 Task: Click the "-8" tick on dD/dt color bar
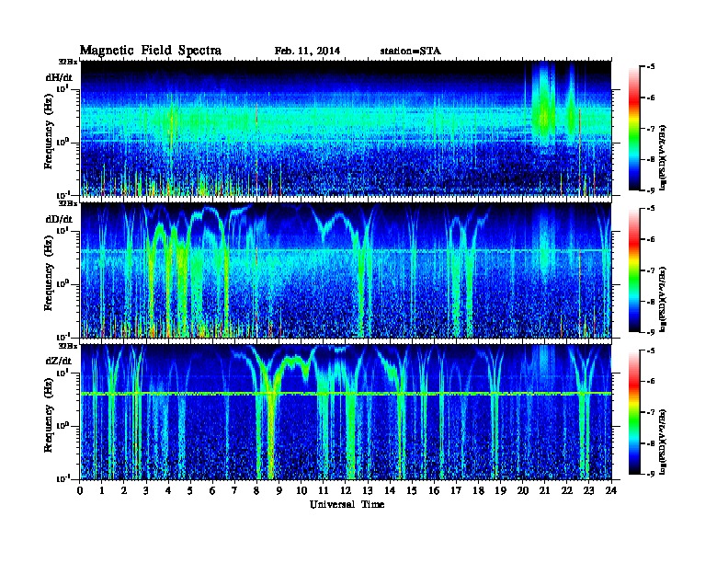pyautogui.click(x=651, y=301)
